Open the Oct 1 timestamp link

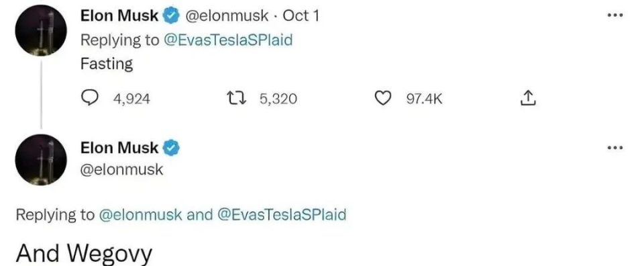pos(301,16)
